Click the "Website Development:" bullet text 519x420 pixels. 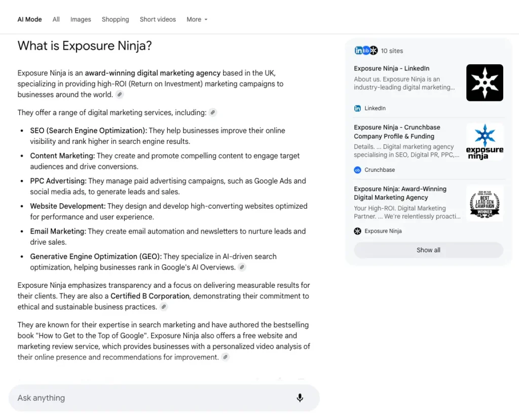[x=67, y=206]
